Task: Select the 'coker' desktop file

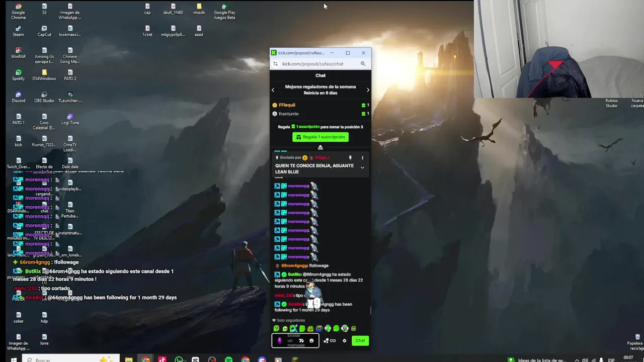Action: click(x=18, y=318)
